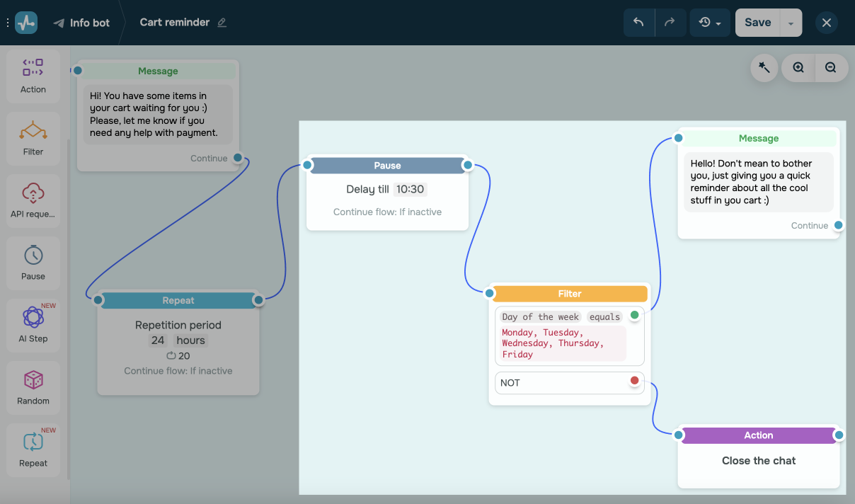Image resolution: width=855 pixels, height=504 pixels.
Task: Undo the last change
Action: [x=638, y=23]
